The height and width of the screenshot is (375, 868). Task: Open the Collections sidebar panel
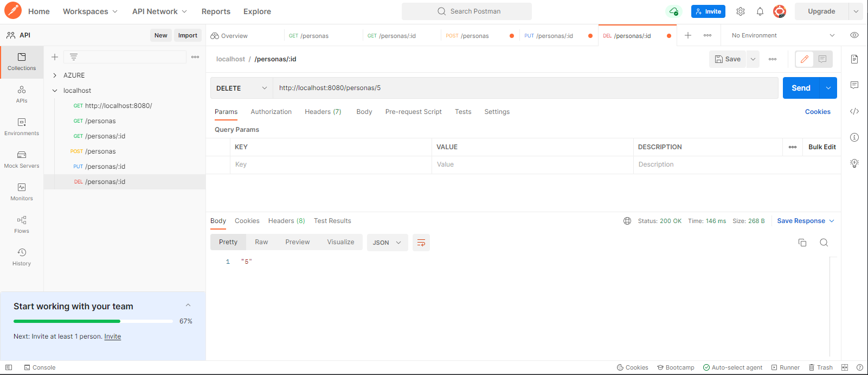22,62
